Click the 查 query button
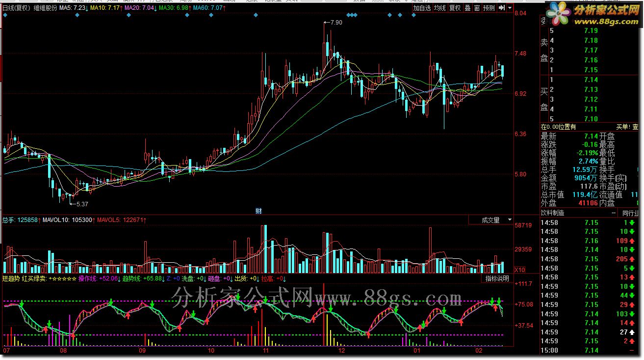 636,127
